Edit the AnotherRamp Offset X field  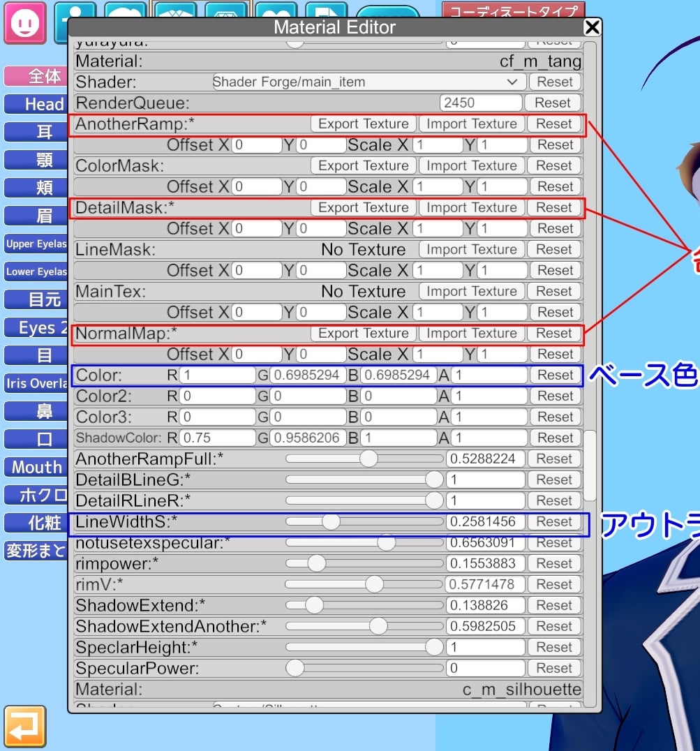pos(257,145)
